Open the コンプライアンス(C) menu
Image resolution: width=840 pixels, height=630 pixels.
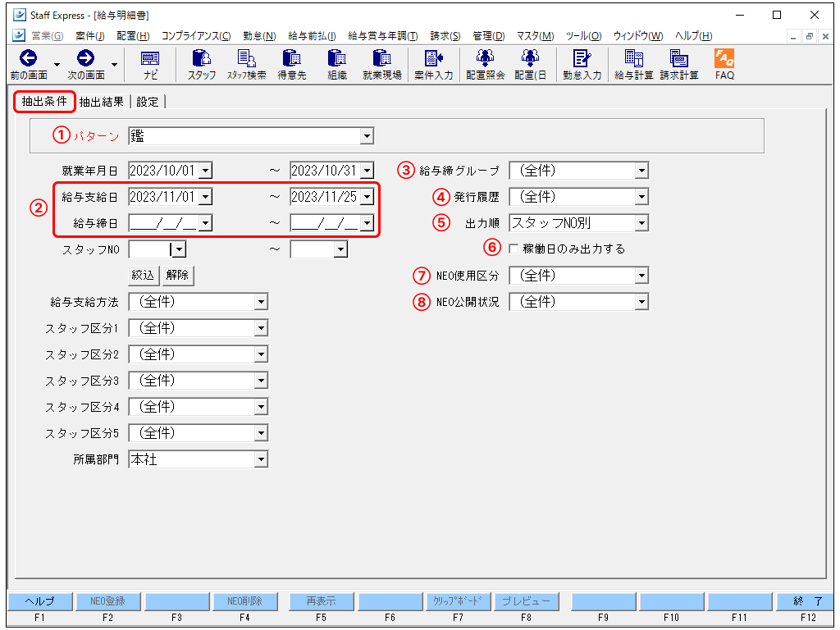tap(196, 36)
